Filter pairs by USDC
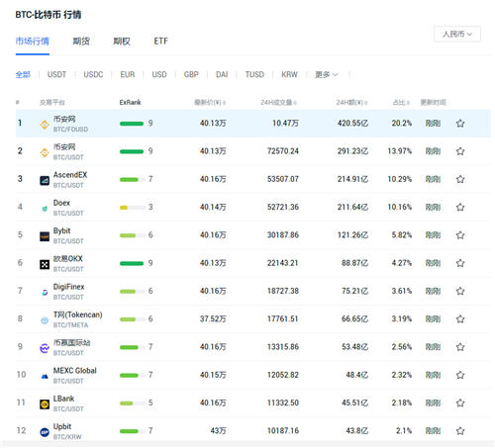This screenshot has width=495, height=448. [93, 74]
